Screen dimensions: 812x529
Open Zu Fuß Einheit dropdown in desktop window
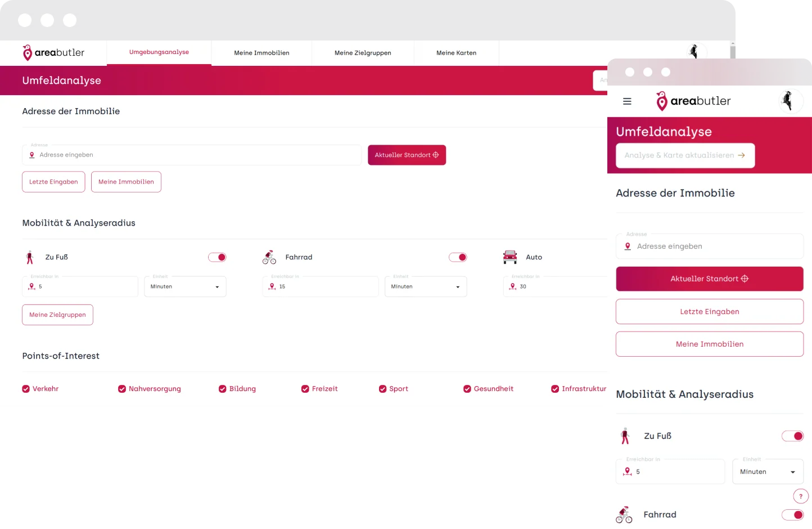point(185,286)
